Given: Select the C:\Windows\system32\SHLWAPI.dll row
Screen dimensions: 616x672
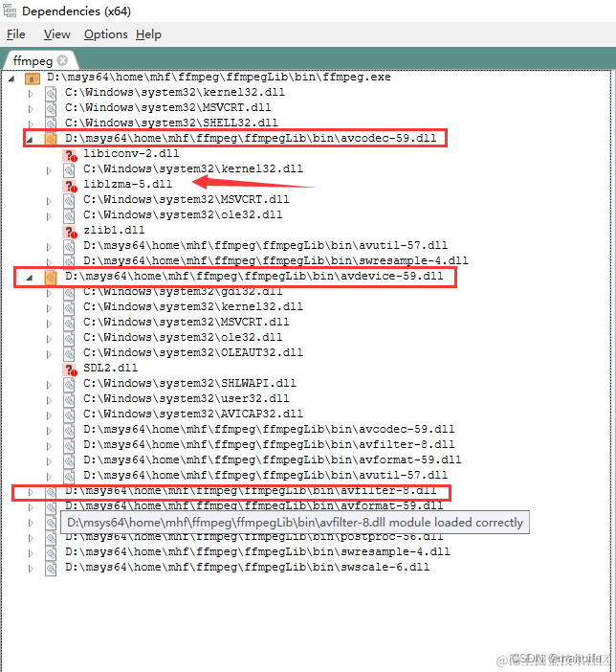Looking at the screenshot, I should (189, 383).
